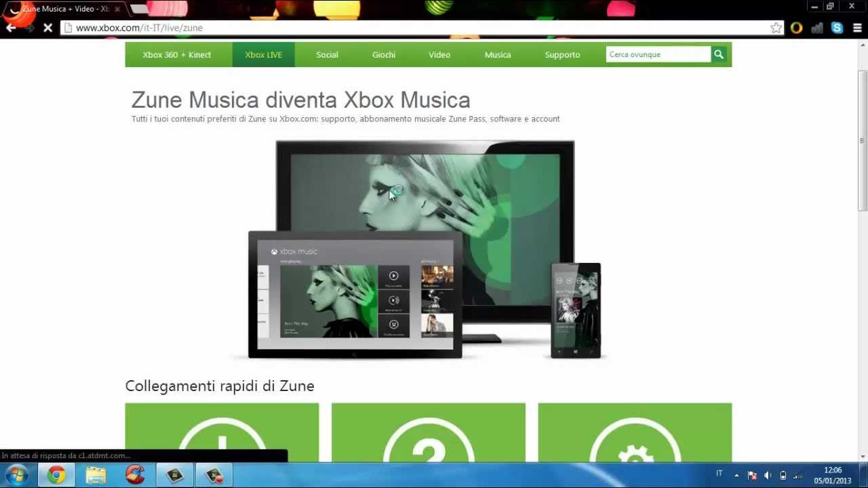This screenshot has width=868, height=488.
Task: Open the question mark green tile
Action: [429, 432]
